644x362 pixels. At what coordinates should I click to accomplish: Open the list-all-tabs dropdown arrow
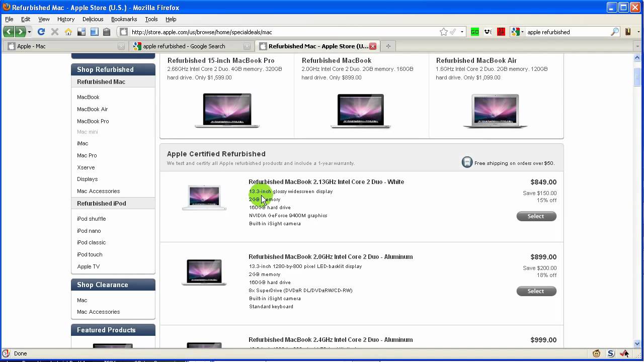[x=638, y=46]
